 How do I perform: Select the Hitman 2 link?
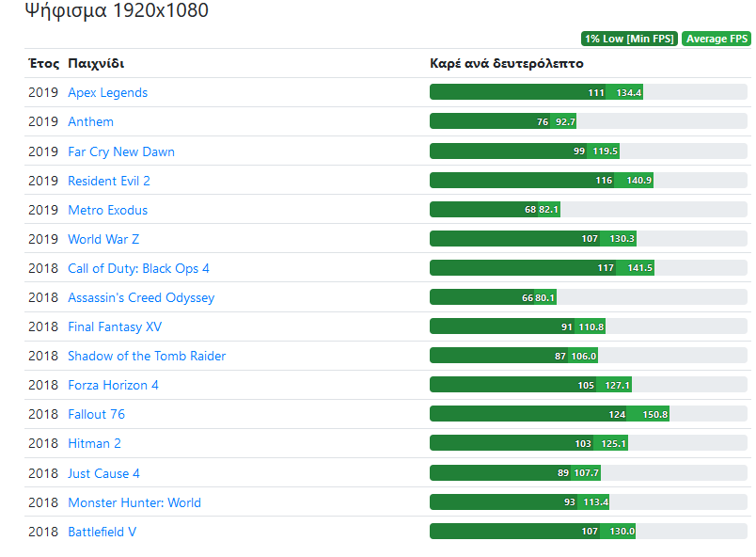click(94, 443)
